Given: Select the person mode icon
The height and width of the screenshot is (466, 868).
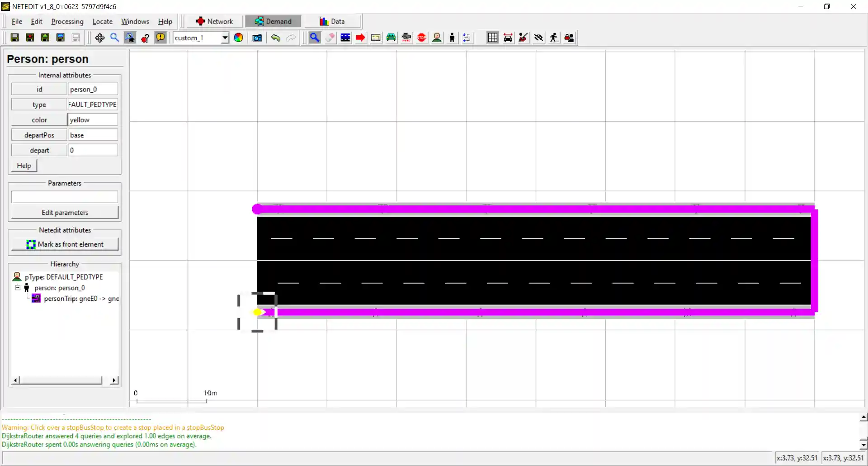Looking at the screenshot, I should pyautogui.click(x=452, y=38).
